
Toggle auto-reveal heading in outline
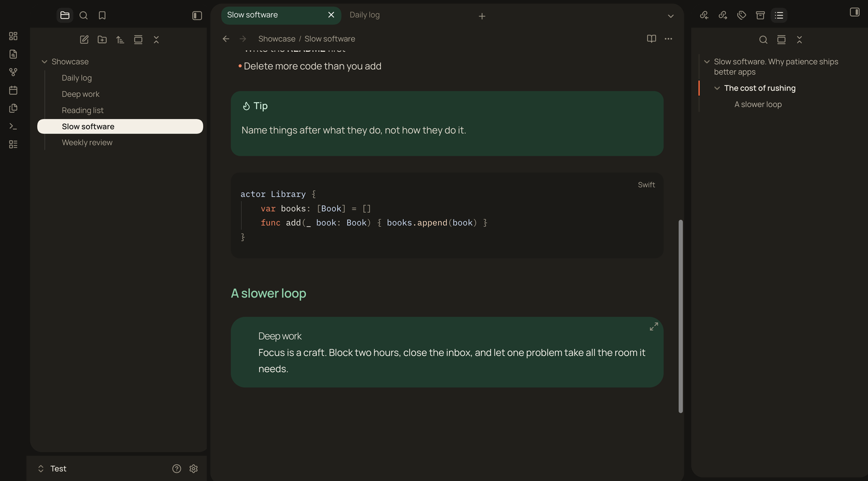[x=781, y=40]
